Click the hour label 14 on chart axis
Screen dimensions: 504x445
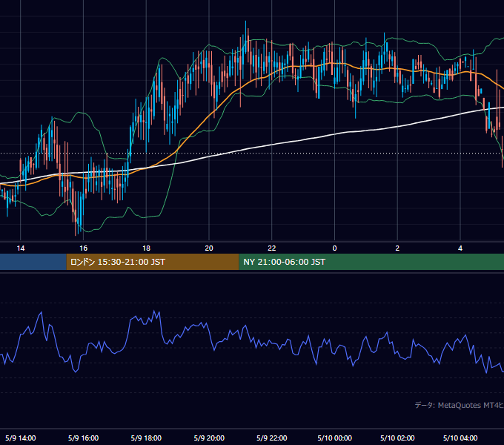point(21,248)
